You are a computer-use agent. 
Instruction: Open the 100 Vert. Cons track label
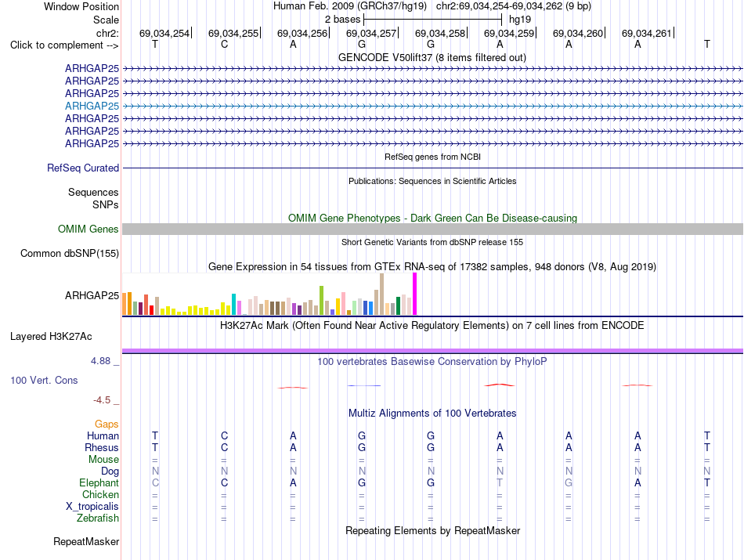pyautogui.click(x=44, y=380)
